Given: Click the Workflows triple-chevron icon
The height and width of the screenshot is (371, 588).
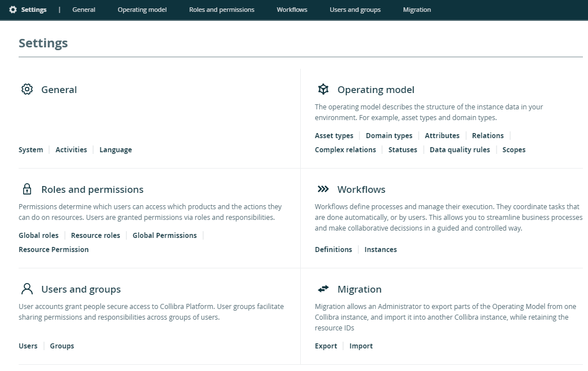Looking at the screenshot, I should click(323, 189).
